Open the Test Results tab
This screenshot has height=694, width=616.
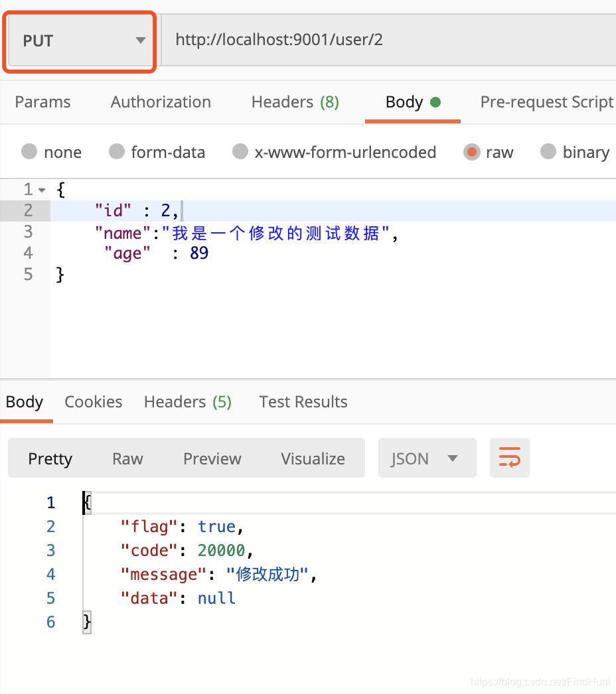point(303,402)
